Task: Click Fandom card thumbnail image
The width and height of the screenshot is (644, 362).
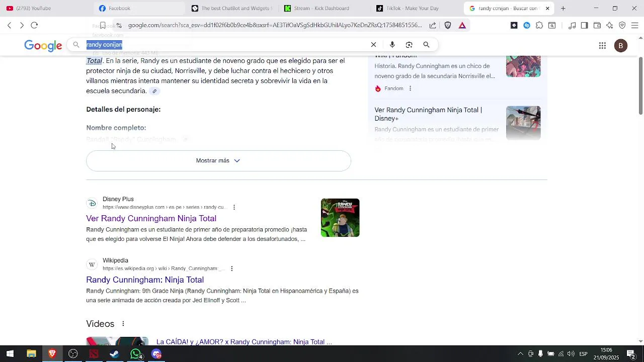Action: point(523,67)
